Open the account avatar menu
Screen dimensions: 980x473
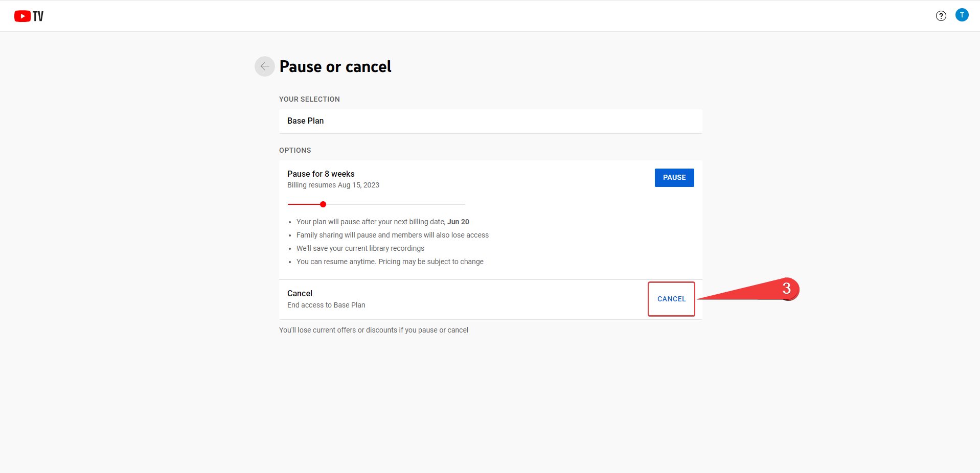pyautogui.click(x=962, y=15)
